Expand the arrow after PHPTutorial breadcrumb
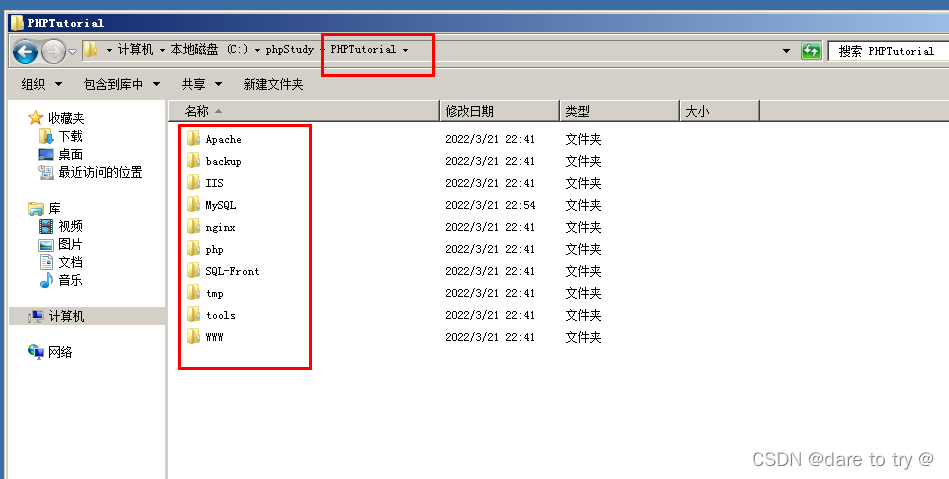Viewport: 949px width, 479px height. point(406,50)
